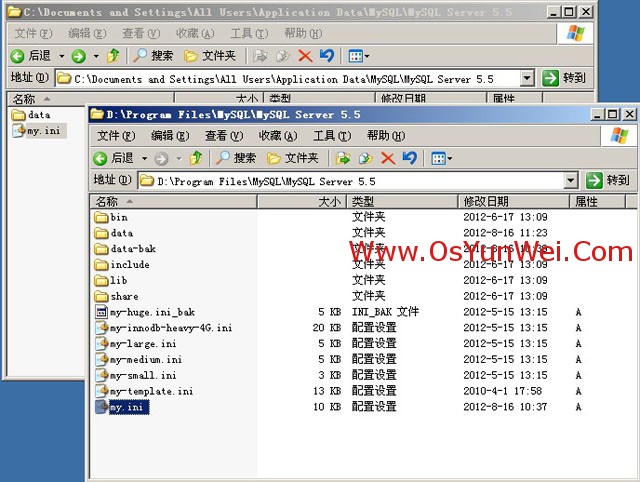This screenshot has height=482, width=640.
Task: Select the bin folder
Action: [x=111, y=217]
